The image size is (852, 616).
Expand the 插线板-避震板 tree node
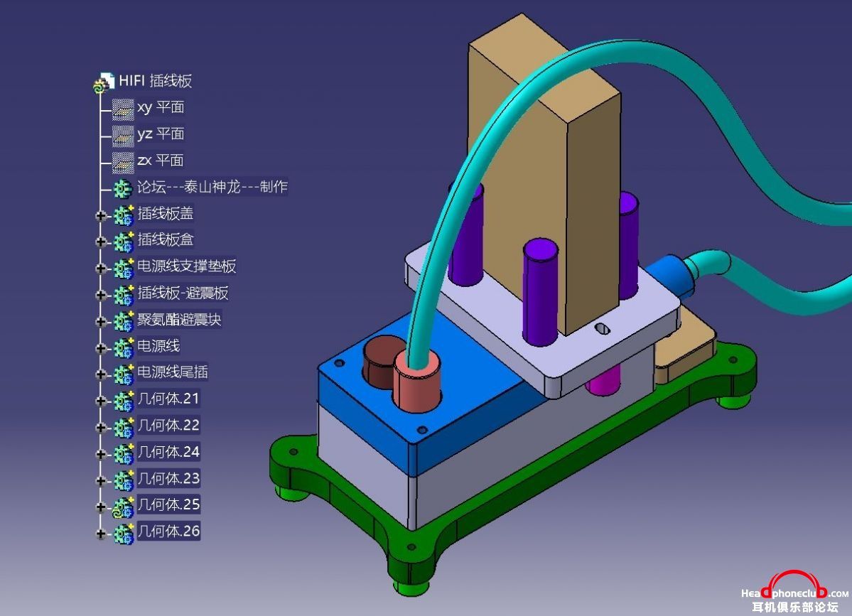100,295
